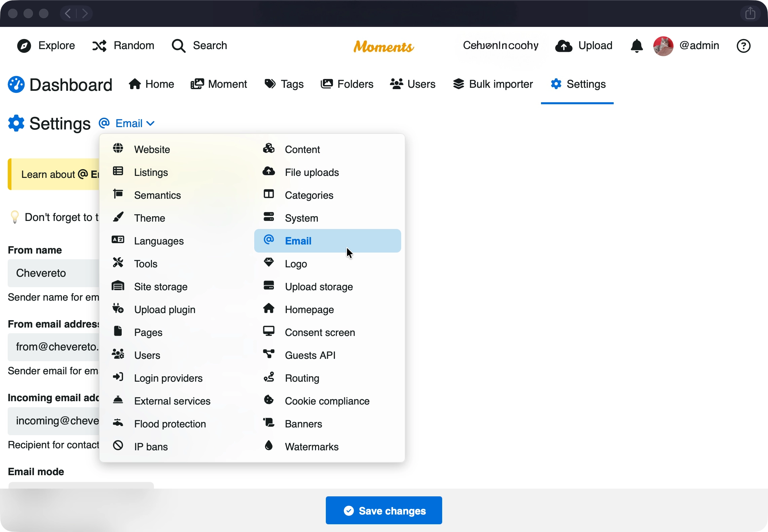
Task: Open External services settings text
Action: (172, 401)
